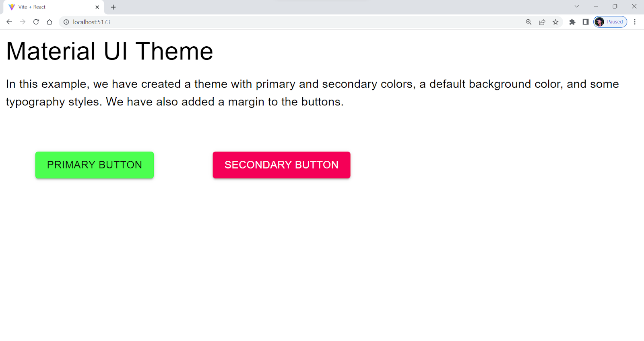Open the Paused profile menu
Viewport: 644px width, 341px height.
coord(610,22)
